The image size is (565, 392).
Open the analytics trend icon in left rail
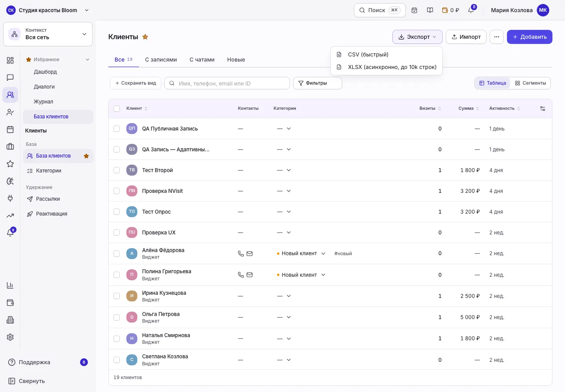(10, 216)
